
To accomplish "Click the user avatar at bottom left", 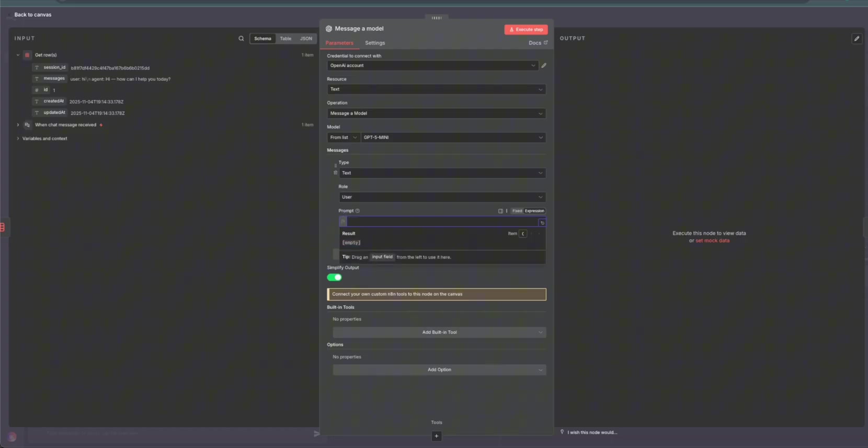I will coord(12,436).
